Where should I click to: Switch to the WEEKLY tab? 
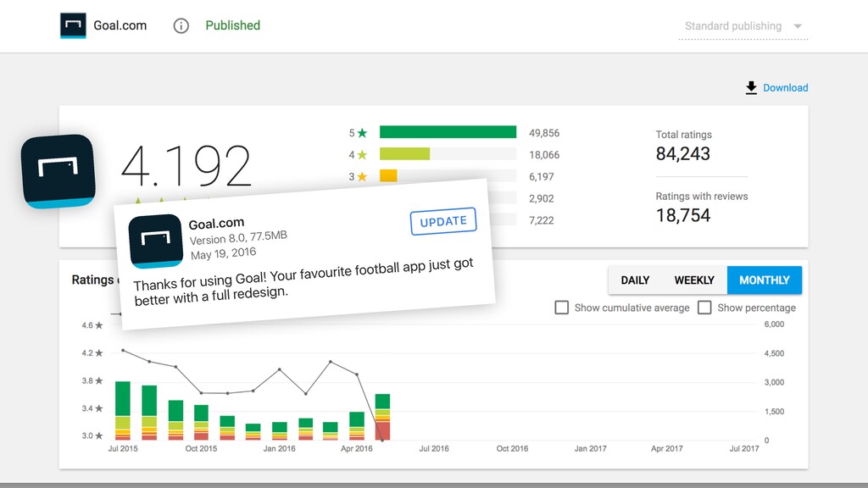pos(694,280)
